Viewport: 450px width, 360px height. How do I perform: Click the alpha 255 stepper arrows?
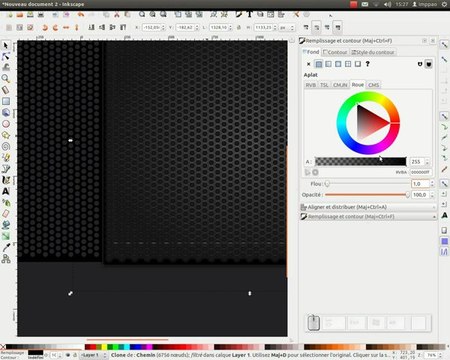click(x=427, y=162)
